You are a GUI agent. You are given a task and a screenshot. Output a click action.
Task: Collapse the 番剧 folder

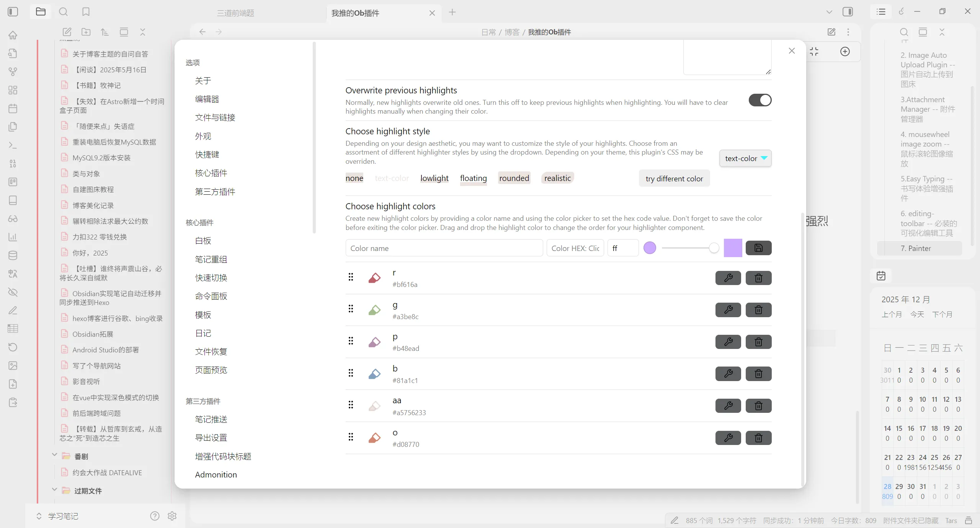(x=54, y=455)
